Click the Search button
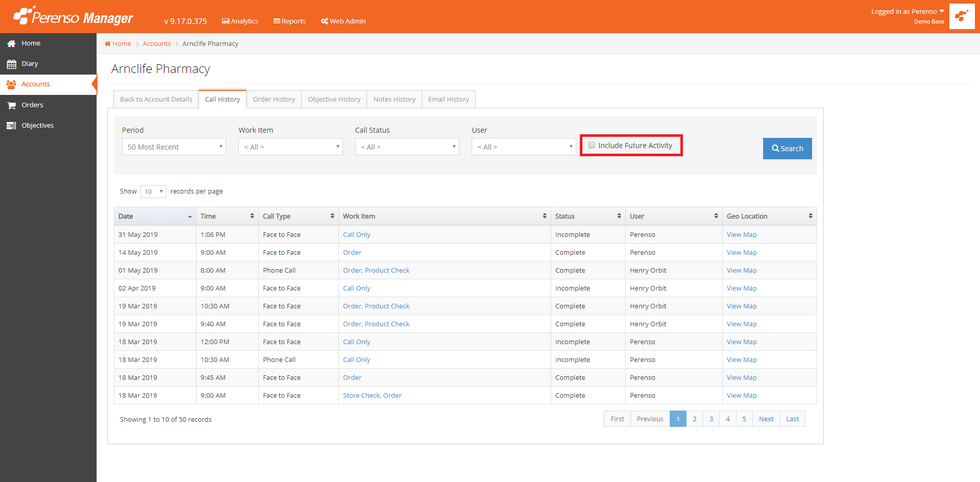This screenshot has height=482, width=980. coord(788,149)
